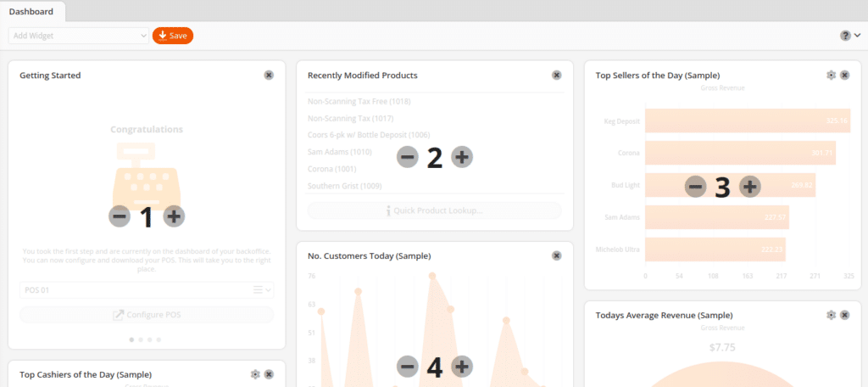Click the Keg Deposit bar showing 325.16
The width and height of the screenshot is (868, 387).
pos(748,121)
